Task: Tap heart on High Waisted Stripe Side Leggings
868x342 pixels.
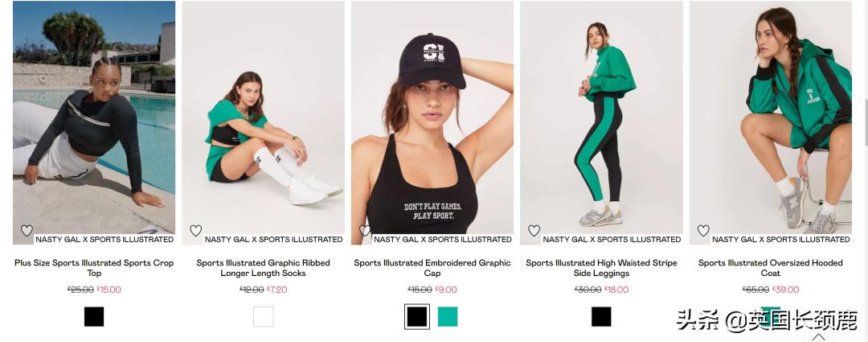Action: 534,231
